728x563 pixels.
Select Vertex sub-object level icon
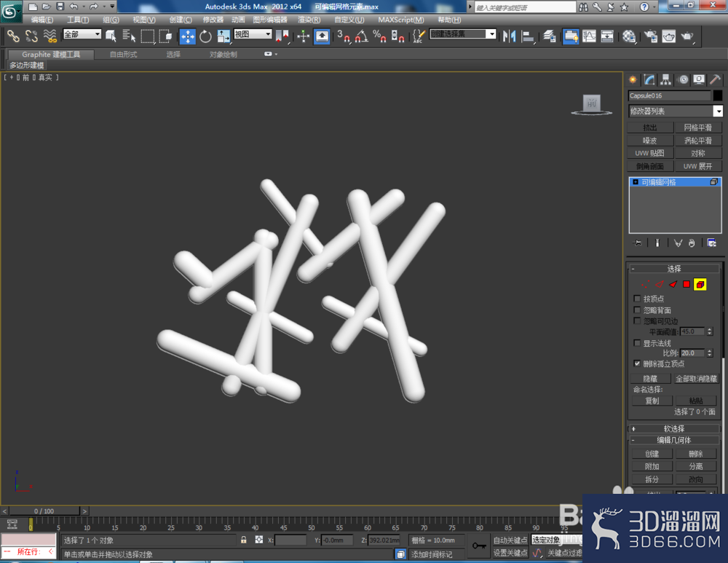click(x=645, y=284)
